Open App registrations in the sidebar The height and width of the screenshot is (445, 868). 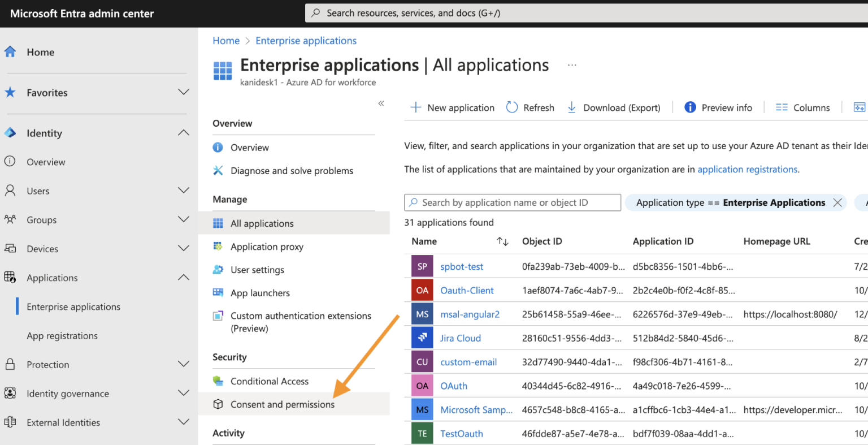click(62, 335)
